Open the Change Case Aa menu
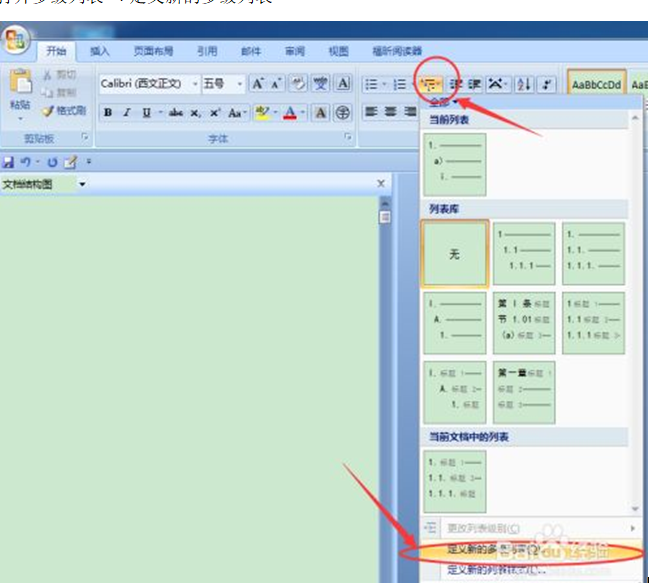Screen dimensions: 652x583 [x=237, y=113]
